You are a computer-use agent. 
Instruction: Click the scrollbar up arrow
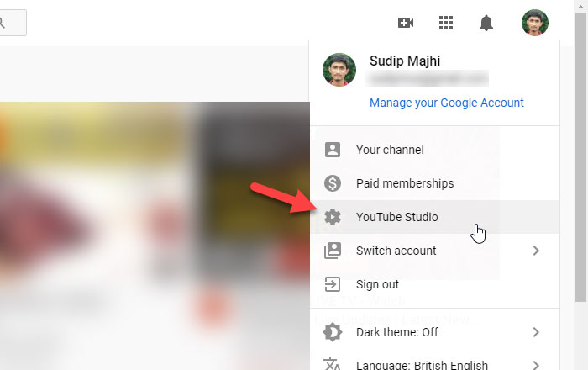click(580, 6)
